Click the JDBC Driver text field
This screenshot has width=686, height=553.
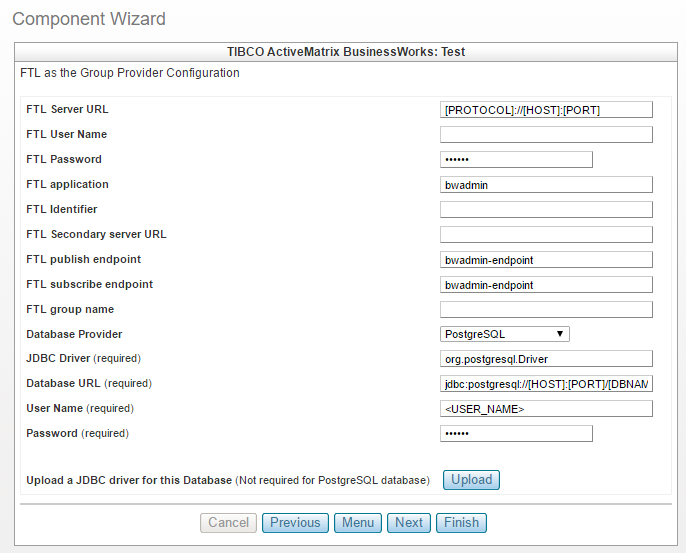pyautogui.click(x=546, y=359)
